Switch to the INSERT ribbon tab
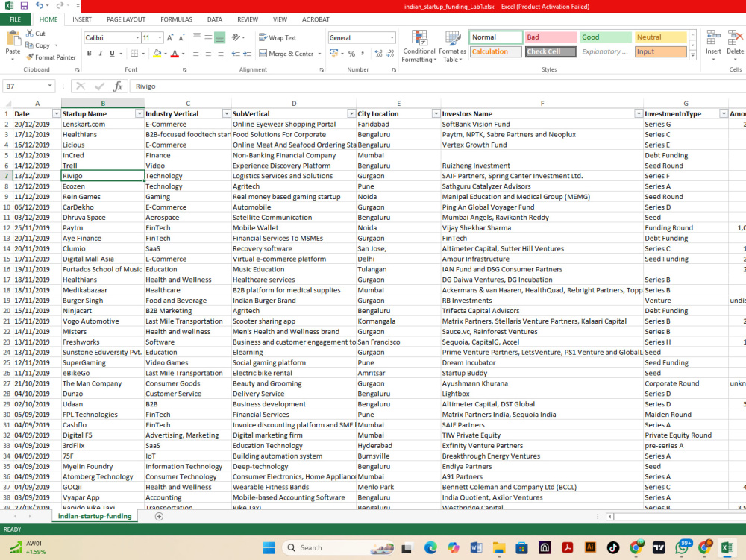This screenshot has height=560, width=746. click(82, 19)
